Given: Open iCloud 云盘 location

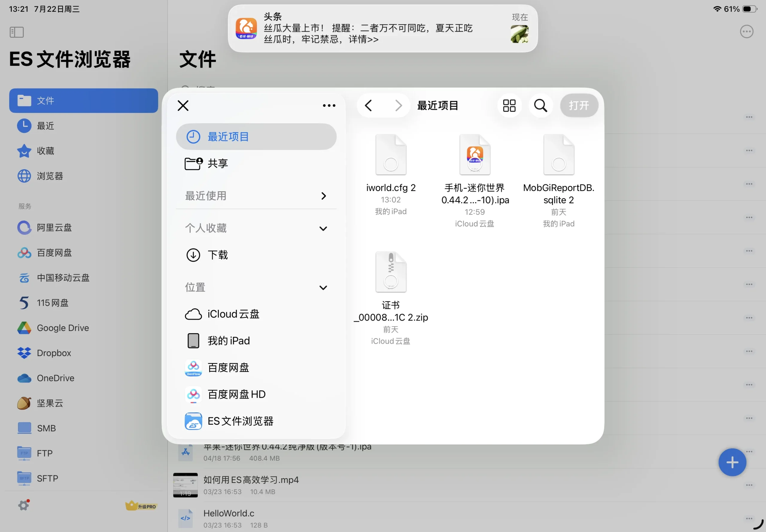Looking at the screenshot, I should click(256, 314).
